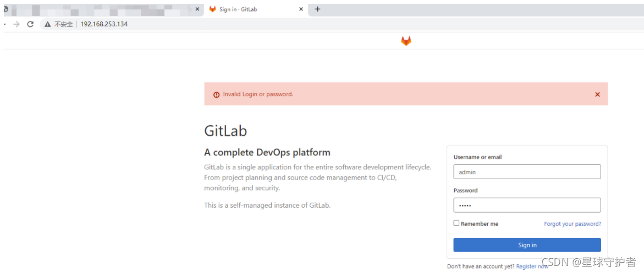Image resolution: width=644 pixels, height=272 pixels.
Task: Click the A complete DevOps platform heading
Action: pos(267,153)
